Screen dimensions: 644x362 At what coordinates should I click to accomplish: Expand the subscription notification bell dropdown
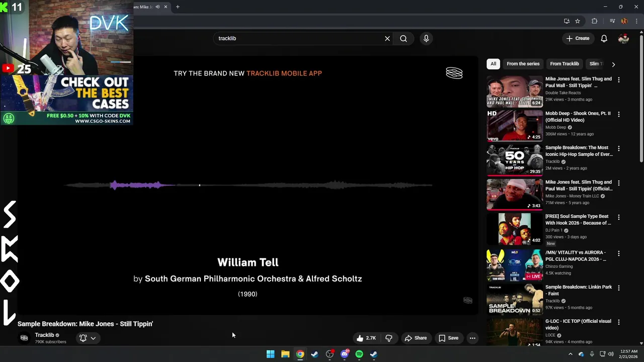[x=88, y=338]
